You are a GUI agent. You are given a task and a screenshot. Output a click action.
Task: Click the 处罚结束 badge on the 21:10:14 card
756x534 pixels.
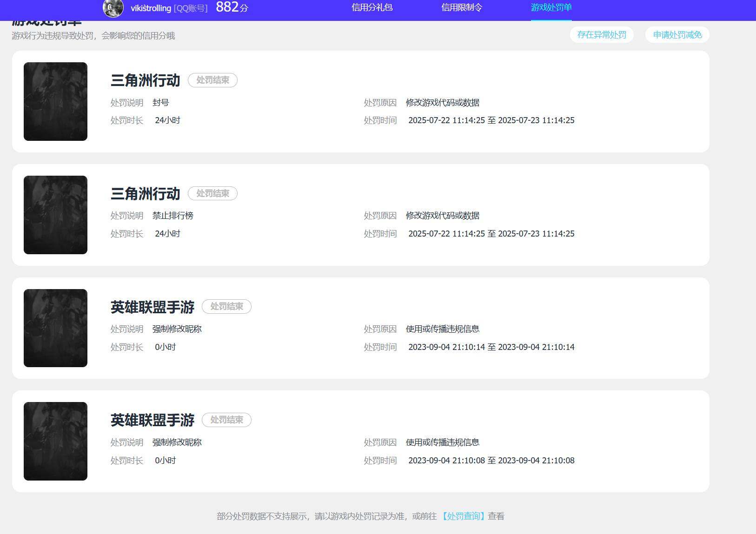[226, 307]
